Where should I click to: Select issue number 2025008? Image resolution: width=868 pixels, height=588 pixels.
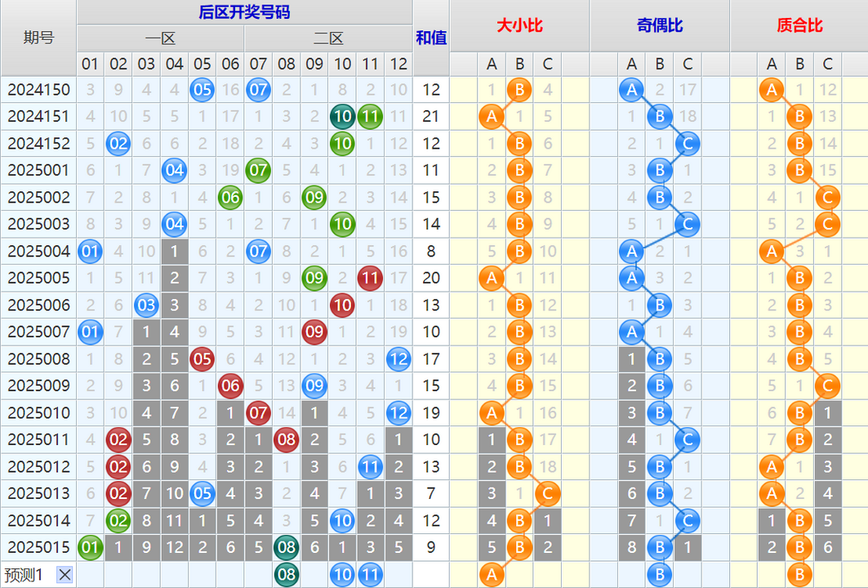click(38, 359)
